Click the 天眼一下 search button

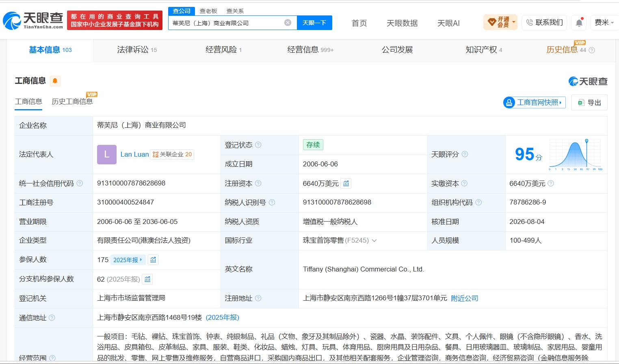(x=314, y=23)
